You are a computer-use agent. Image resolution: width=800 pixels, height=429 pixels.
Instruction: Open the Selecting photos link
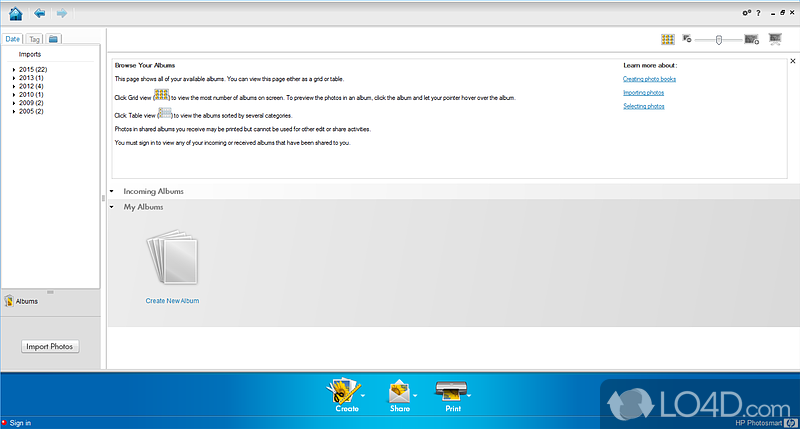[x=643, y=106]
